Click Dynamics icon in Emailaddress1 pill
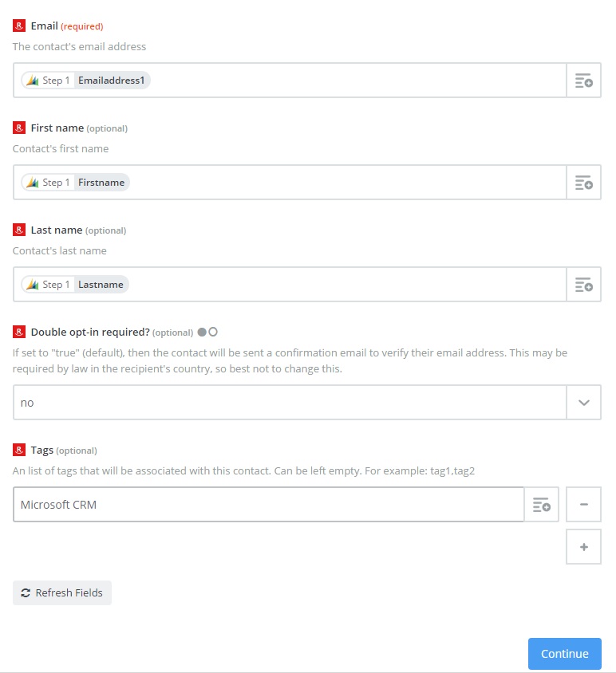616x673 pixels. (x=32, y=81)
